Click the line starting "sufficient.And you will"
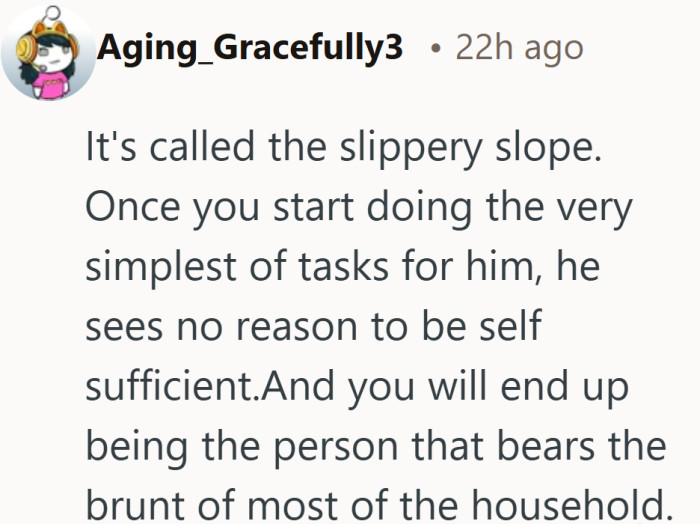700x524 pixels. click(357, 385)
